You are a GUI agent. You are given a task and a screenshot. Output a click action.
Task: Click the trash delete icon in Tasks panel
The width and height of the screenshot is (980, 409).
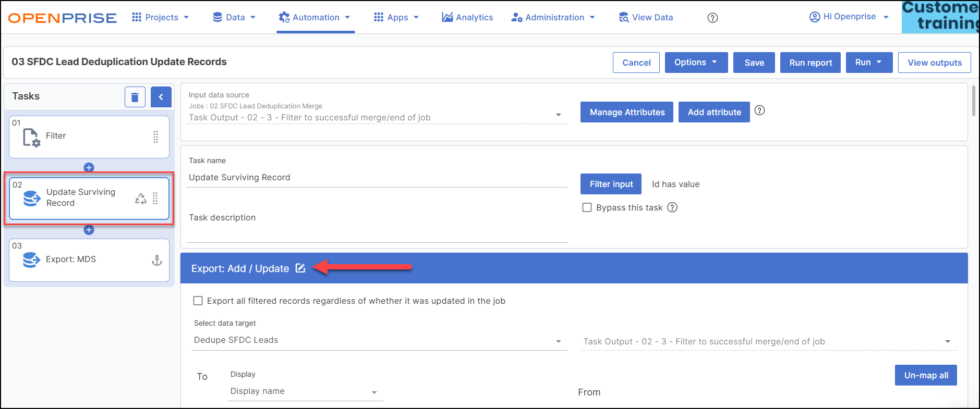(135, 97)
